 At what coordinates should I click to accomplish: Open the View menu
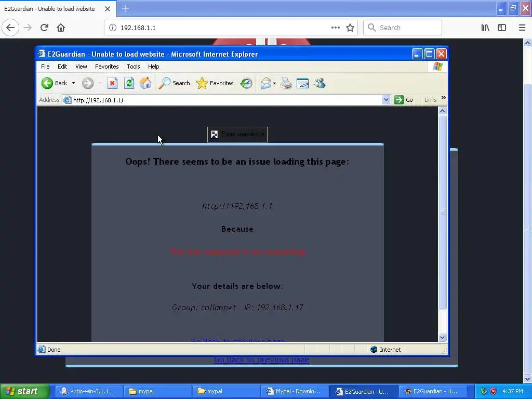[81, 66]
